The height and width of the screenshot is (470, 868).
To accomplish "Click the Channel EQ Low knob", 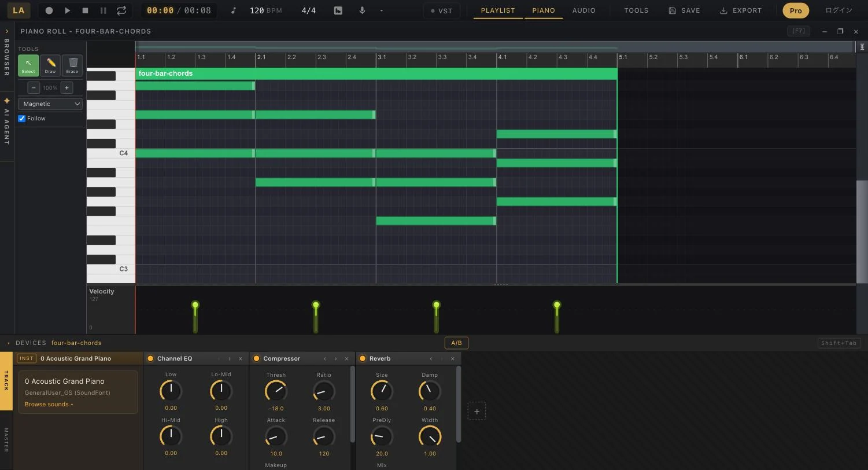I will pos(171,391).
